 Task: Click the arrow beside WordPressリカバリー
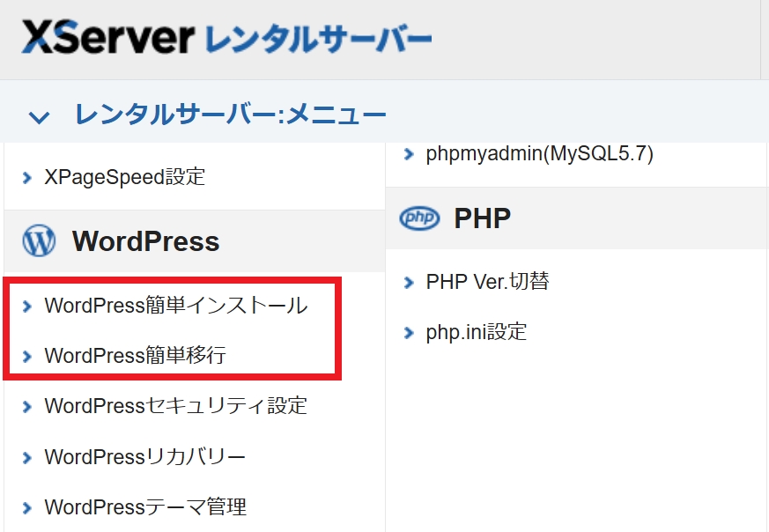(27, 458)
